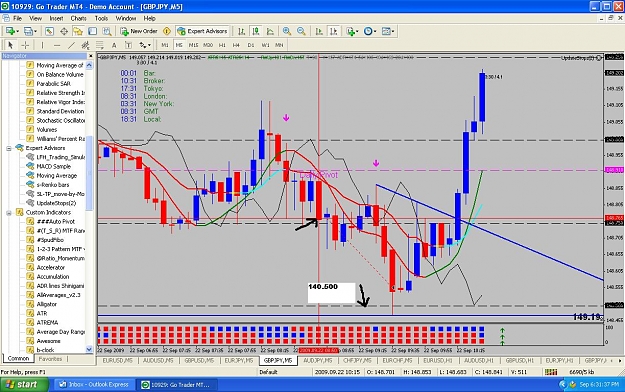Image resolution: width=625 pixels, height=392 pixels.
Task: Select UpdateStops(2) expert advisor
Action: (x=56, y=203)
